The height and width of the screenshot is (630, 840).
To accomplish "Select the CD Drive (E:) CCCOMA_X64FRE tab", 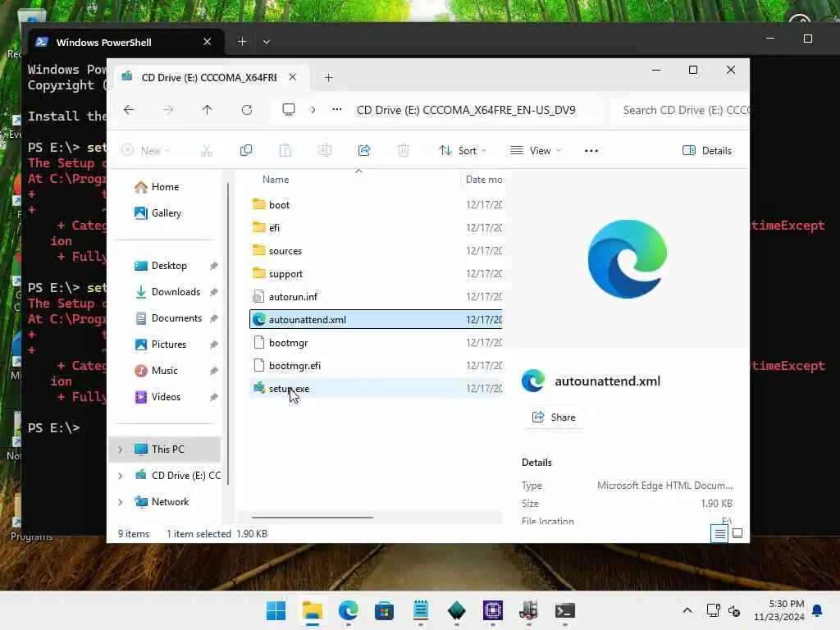I will tap(208, 78).
